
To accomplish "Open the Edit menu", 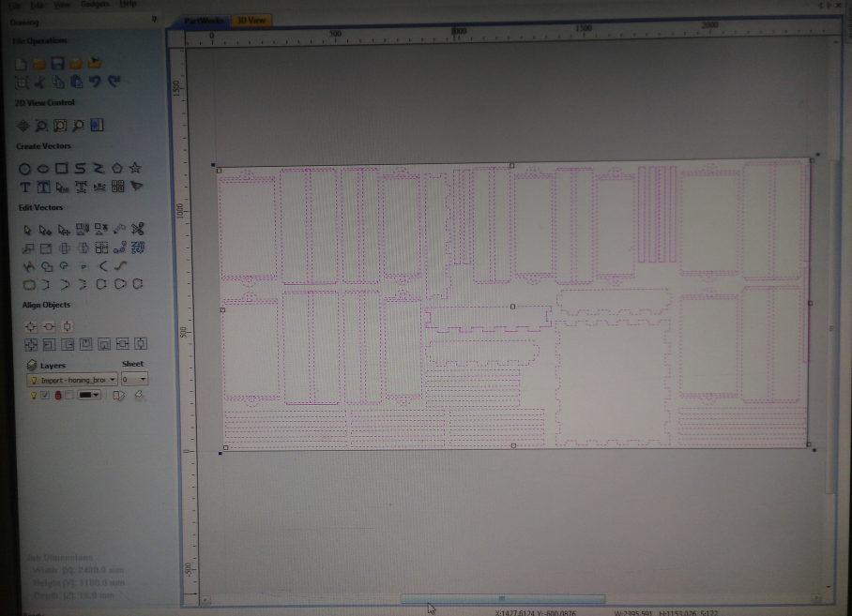I will [x=37, y=5].
